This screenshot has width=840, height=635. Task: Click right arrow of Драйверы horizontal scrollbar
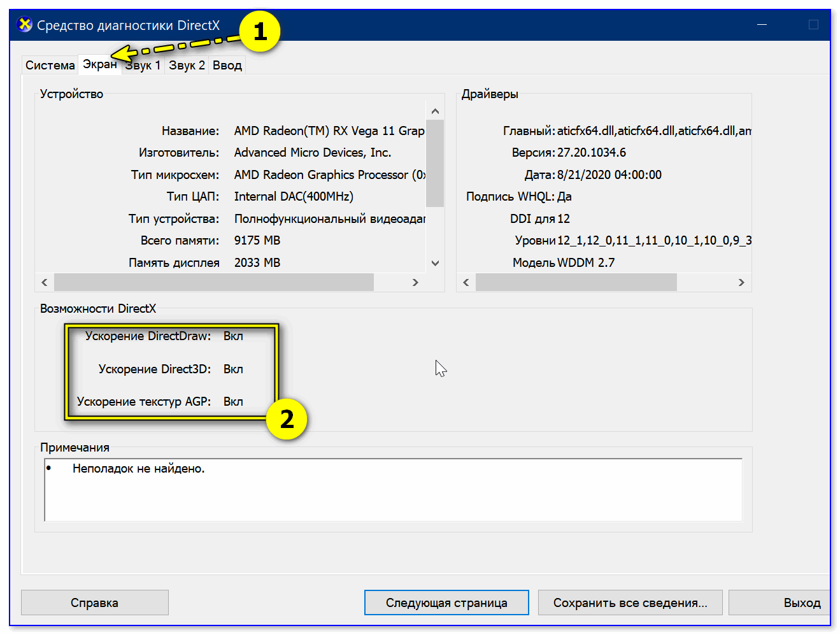(741, 282)
